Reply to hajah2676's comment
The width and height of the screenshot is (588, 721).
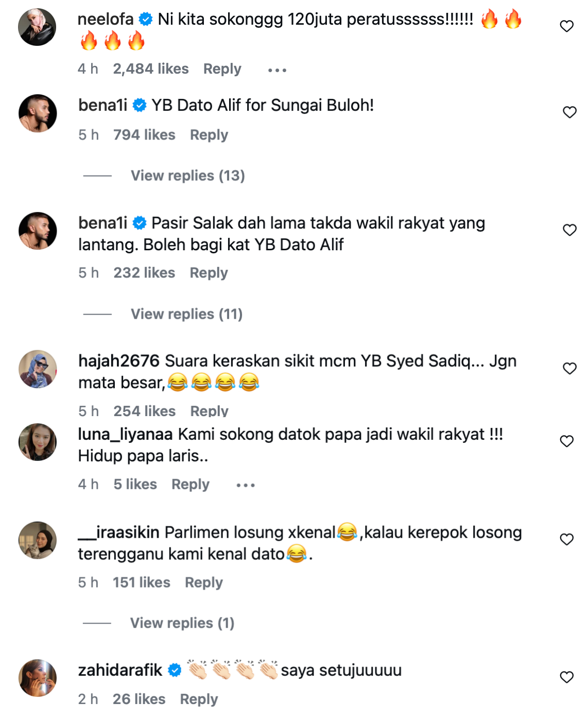(x=209, y=411)
